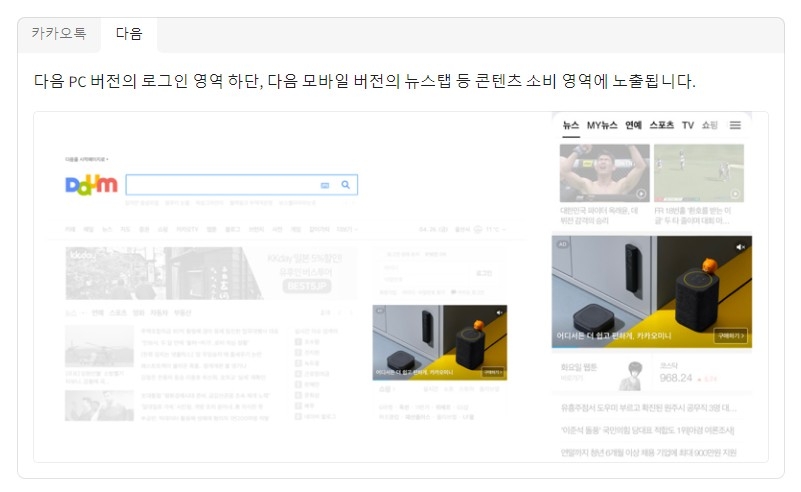Expand the 다음을 시작페이지로 dropdown
The image size is (801, 492).
87,159
